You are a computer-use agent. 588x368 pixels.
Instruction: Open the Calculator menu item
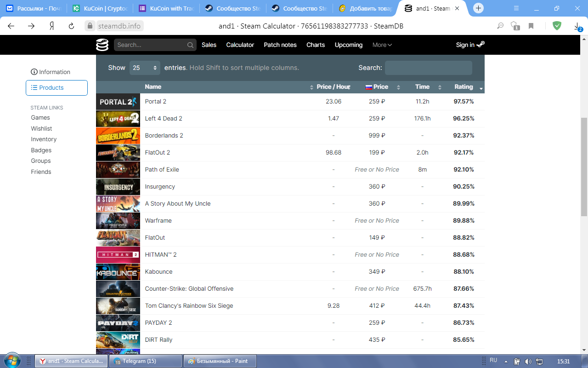tap(240, 45)
